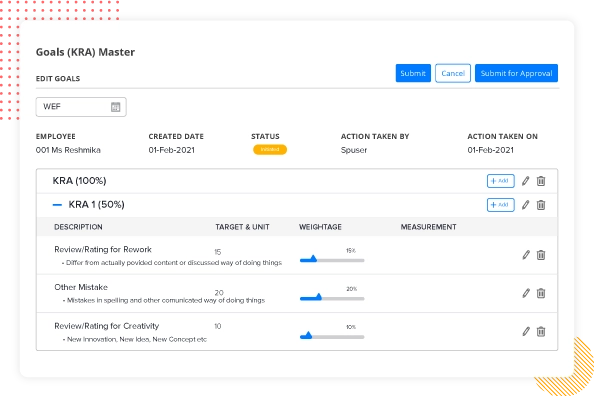
Task: Collapse the KRA 1 (50%) section
Action: click(x=57, y=205)
